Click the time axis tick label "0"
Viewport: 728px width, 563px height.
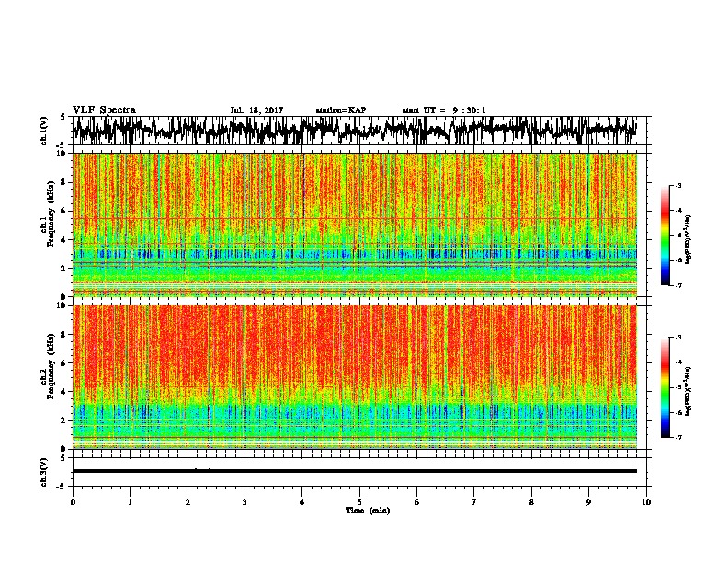click(x=73, y=502)
